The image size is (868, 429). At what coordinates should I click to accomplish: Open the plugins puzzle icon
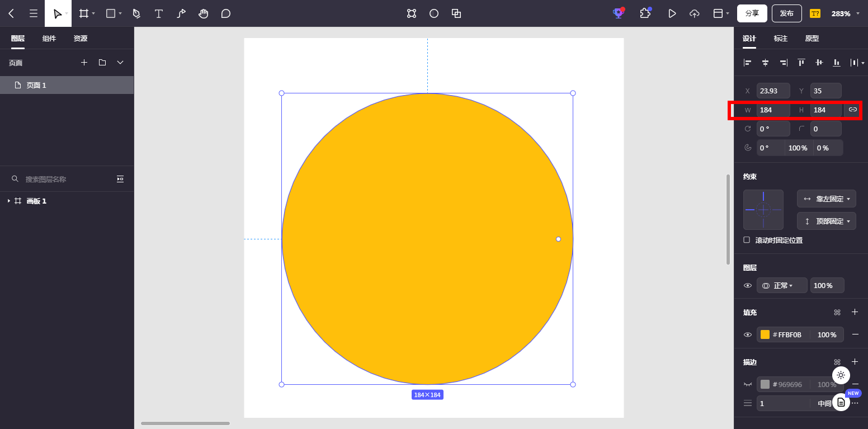(645, 13)
